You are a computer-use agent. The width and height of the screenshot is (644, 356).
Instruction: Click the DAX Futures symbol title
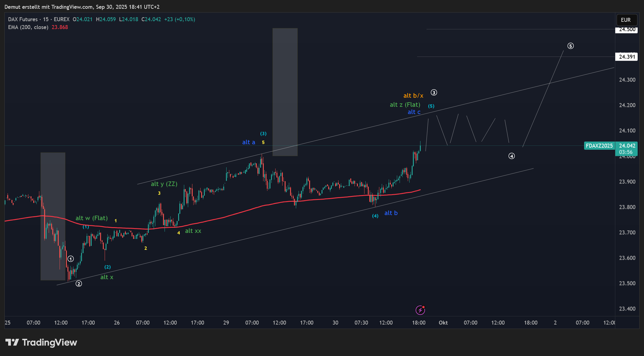coord(23,19)
